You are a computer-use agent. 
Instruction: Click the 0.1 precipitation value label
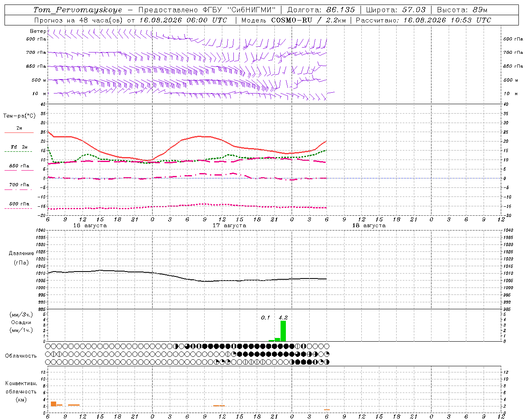(x=265, y=317)
